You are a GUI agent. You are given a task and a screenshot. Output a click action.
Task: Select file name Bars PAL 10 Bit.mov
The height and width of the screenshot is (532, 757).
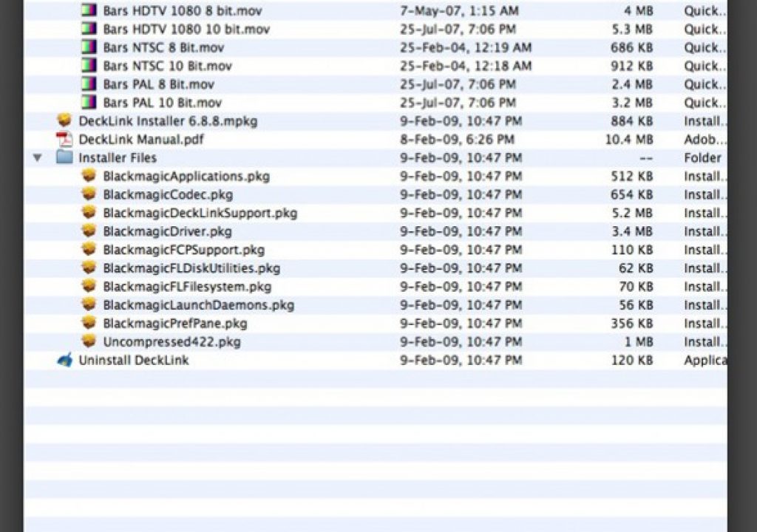tap(162, 103)
